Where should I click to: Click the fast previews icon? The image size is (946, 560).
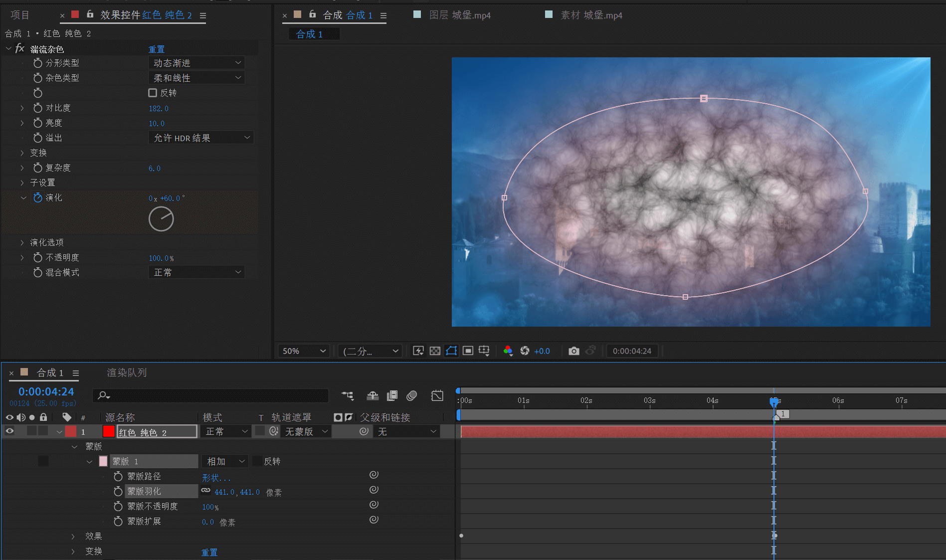click(x=418, y=351)
